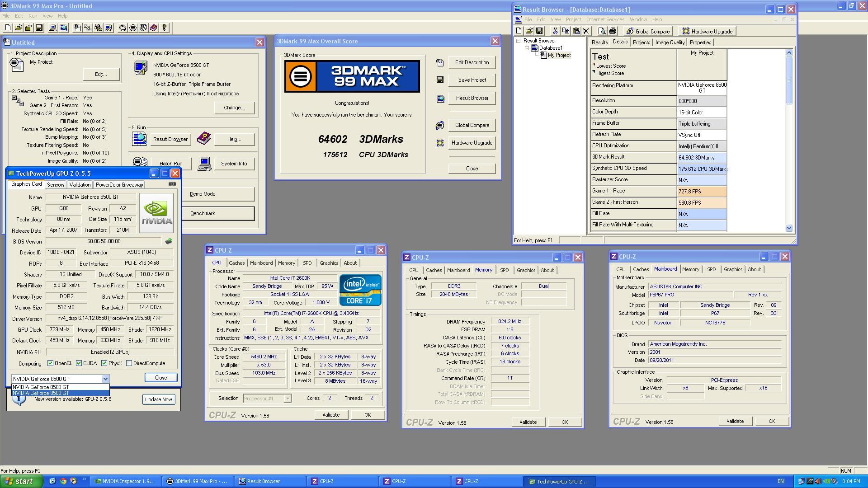Open the Processor #1 Selection dropdown in CPU-Z
Viewport: 868px width, 488px height.
[288, 399]
